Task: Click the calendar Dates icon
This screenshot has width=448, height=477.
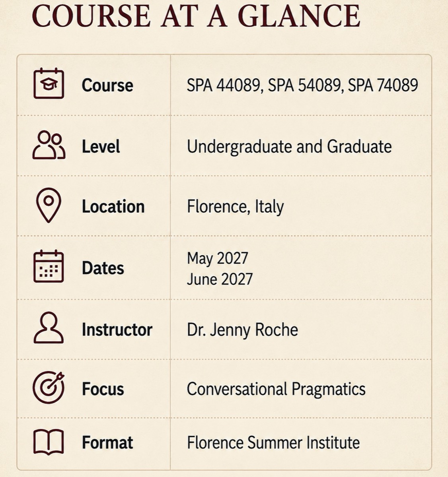Action: (x=49, y=266)
